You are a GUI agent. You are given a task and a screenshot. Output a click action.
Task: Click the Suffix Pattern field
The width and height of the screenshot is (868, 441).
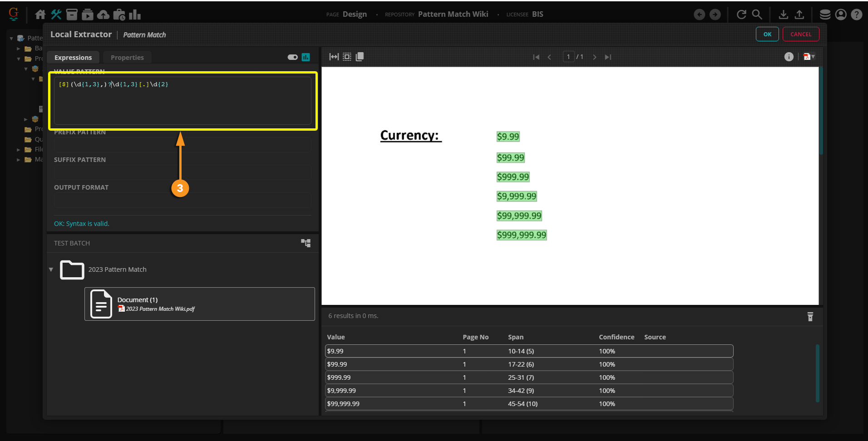click(182, 172)
